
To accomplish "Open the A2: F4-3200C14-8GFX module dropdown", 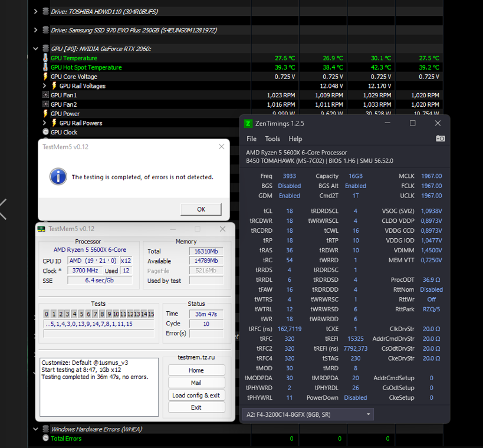I will point(308,414).
